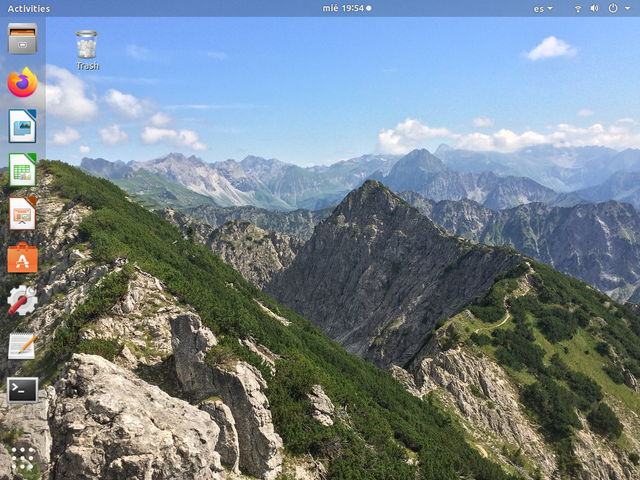Start LibreOffice Calc spreadsheet
Viewport: 640px width, 480px height.
pyautogui.click(x=22, y=170)
